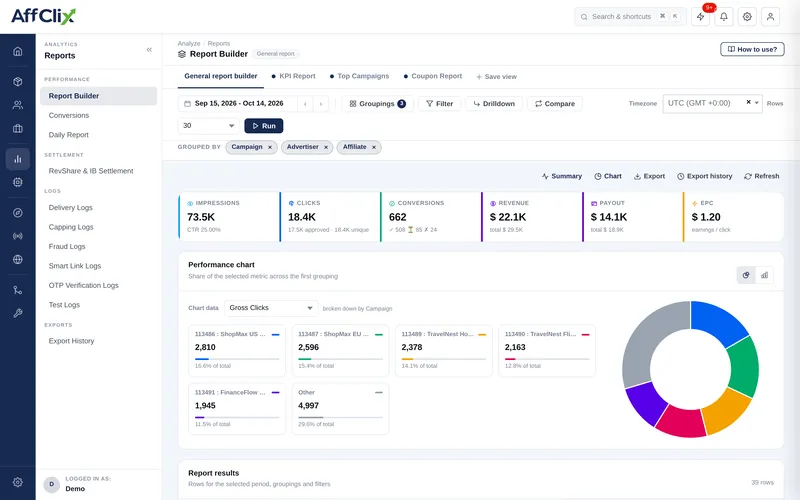Click the How to use? button

(752, 49)
